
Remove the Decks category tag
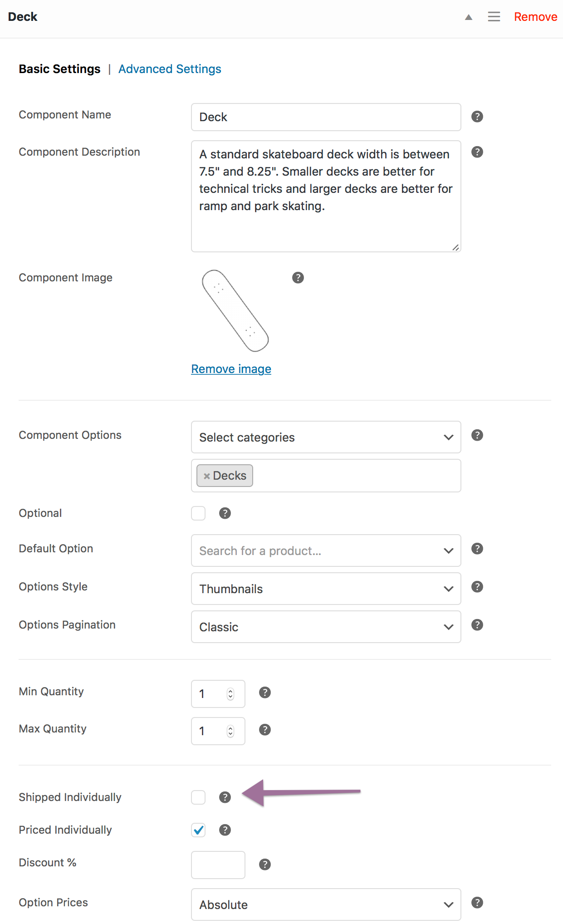[207, 476]
